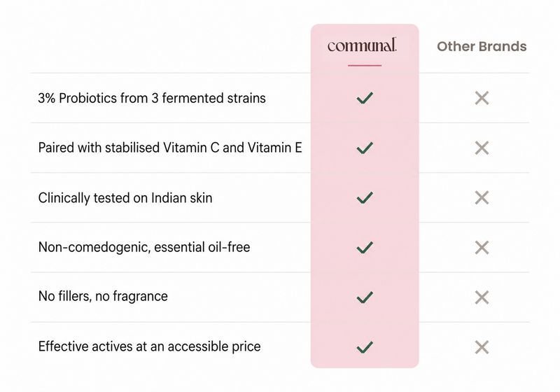
Task: Select 'Paired with stabilised Vitamin C' text
Action: 129,148
